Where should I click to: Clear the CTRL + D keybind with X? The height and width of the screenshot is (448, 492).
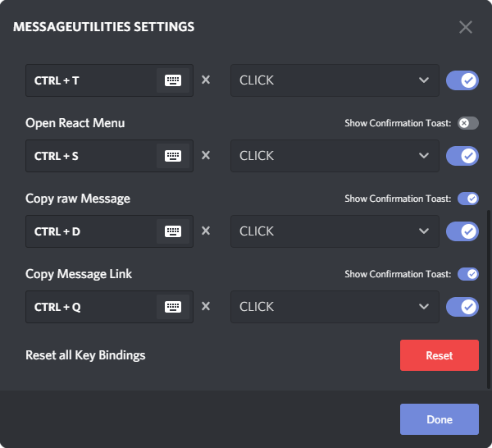point(206,231)
